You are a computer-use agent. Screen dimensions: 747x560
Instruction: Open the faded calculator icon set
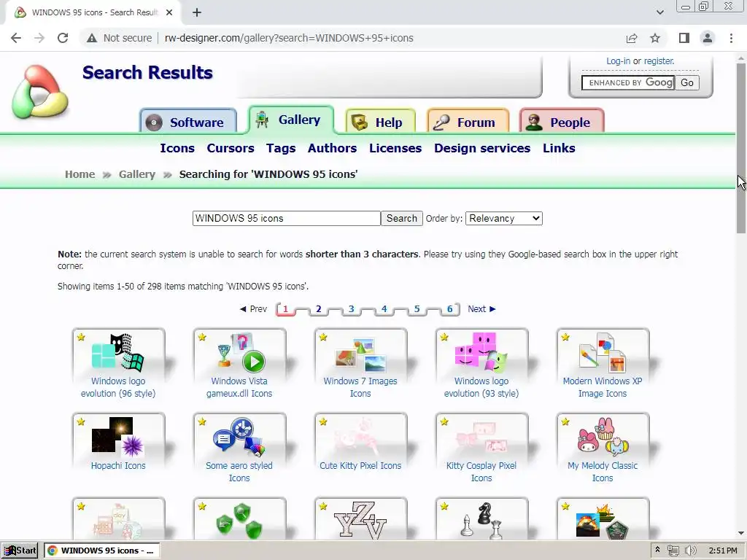tap(118, 519)
